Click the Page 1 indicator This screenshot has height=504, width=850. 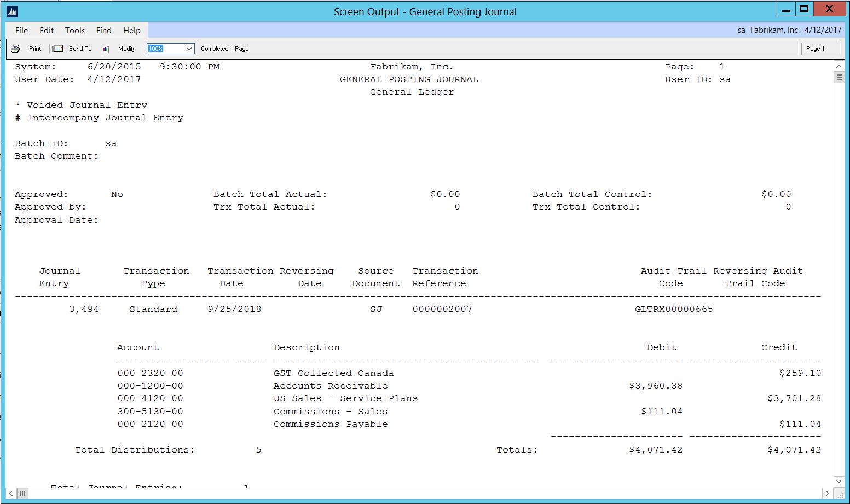click(816, 48)
